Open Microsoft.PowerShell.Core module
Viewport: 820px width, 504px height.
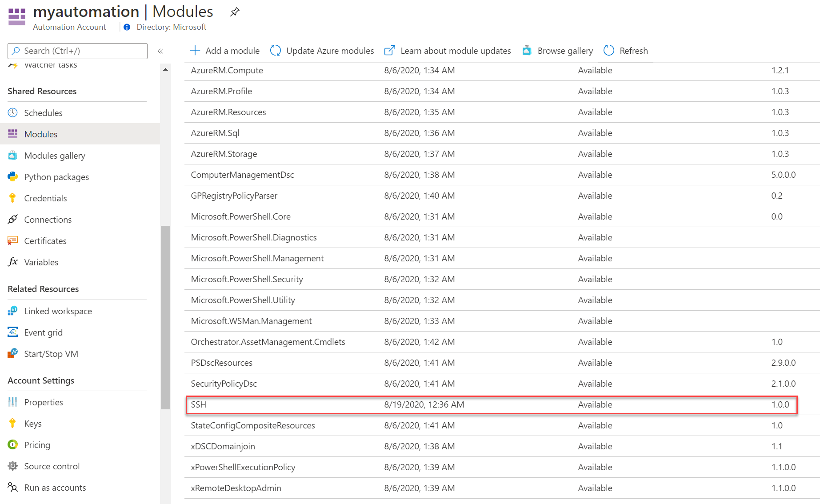tap(240, 216)
